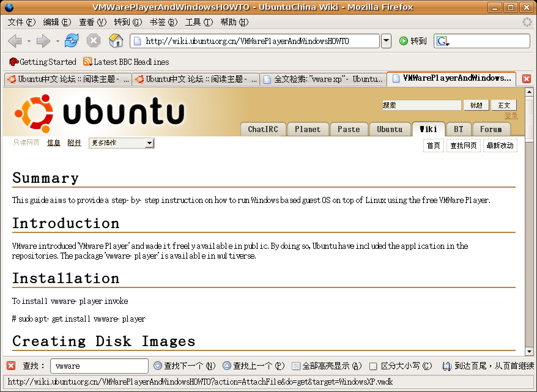Open the Latest BBC Headlines feed bookmark
Screen dimensions: 537x392
point(126,62)
